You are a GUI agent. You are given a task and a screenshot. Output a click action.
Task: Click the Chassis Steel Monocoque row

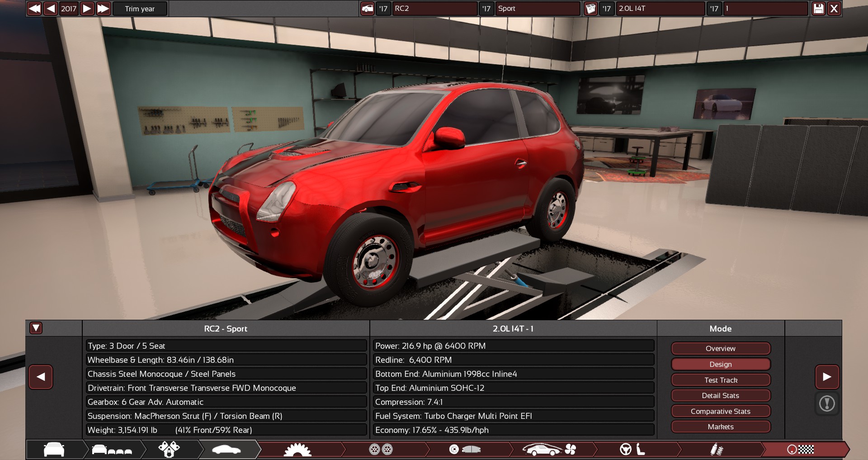pyautogui.click(x=226, y=374)
